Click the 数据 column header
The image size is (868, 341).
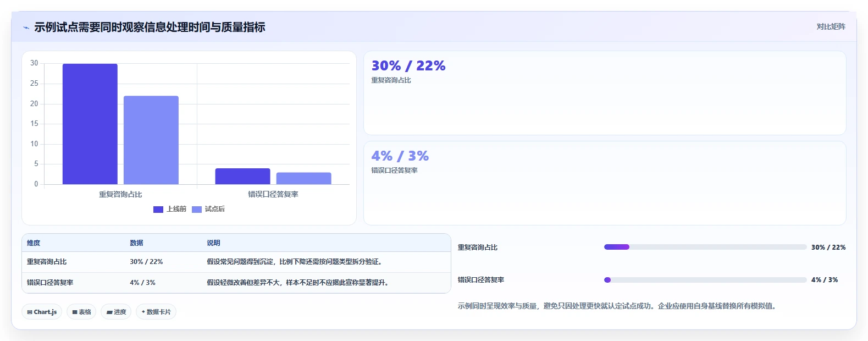tap(136, 243)
